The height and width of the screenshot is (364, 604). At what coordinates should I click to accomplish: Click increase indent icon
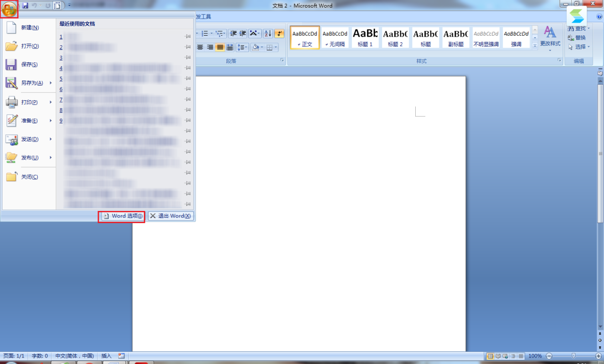point(243,33)
